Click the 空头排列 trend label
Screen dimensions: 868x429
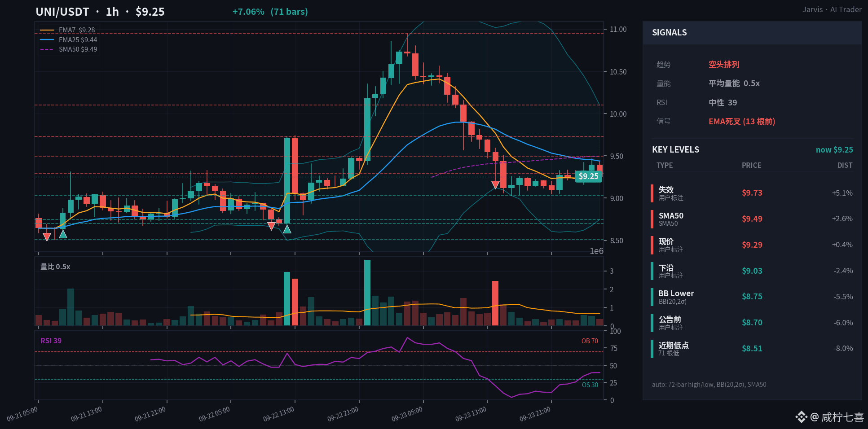(x=724, y=65)
